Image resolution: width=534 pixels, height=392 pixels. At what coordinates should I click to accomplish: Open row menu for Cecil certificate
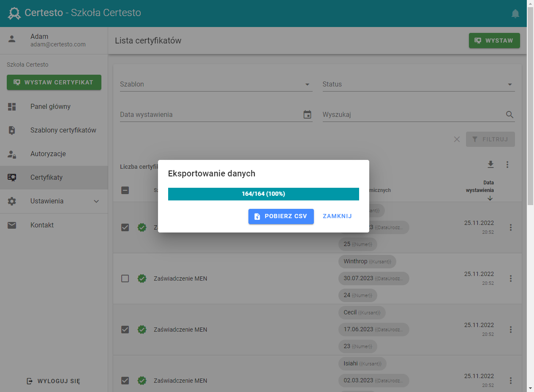pos(511,330)
